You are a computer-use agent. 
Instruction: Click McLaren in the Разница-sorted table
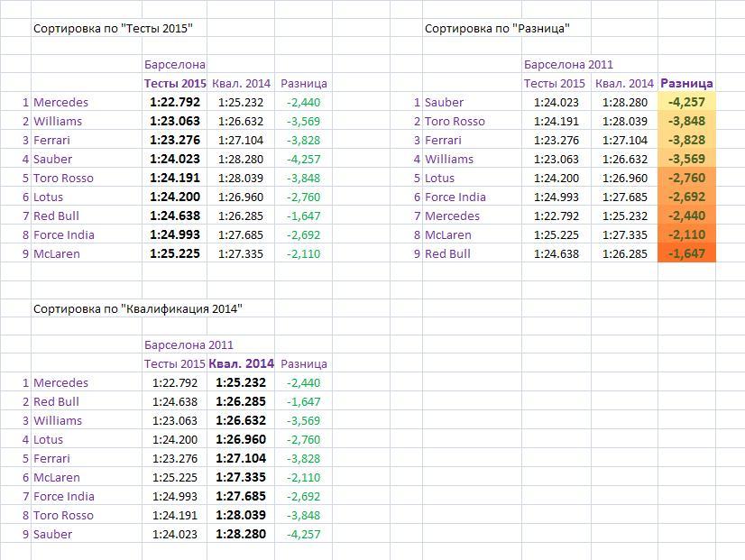(x=448, y=234)
